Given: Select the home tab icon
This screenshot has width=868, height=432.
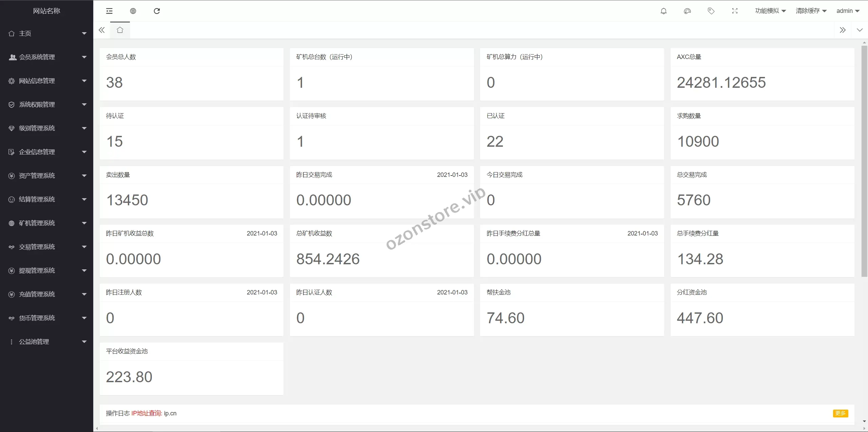Looking at the screenshot, I should pos(120,30).
